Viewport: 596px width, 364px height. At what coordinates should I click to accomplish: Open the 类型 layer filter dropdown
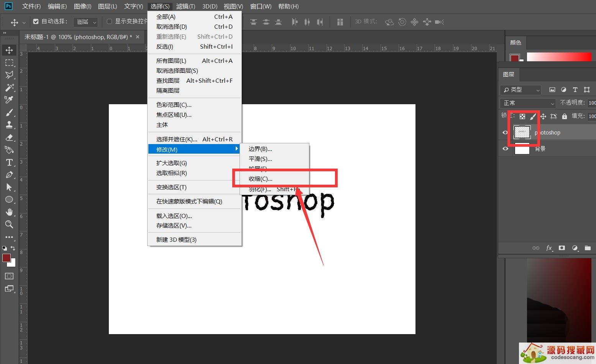520,90
